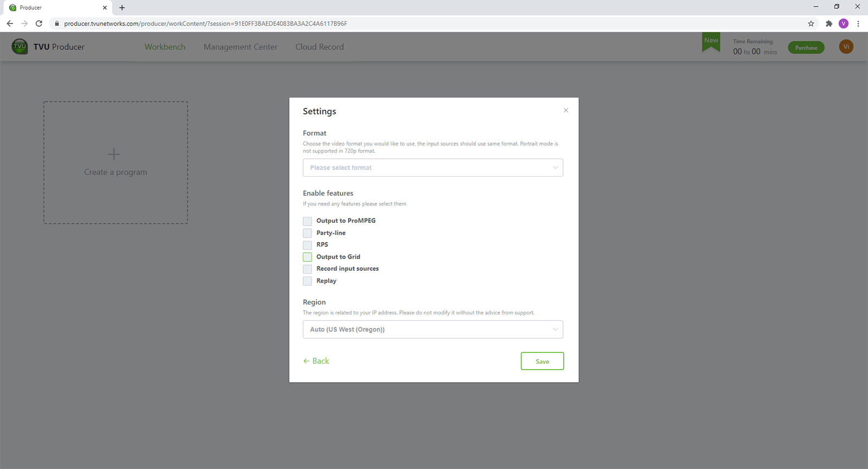The width and height of the screenshot is (868, 469).
Task: Open Chrome profile avatar
Action: click(x=844, y=23)
